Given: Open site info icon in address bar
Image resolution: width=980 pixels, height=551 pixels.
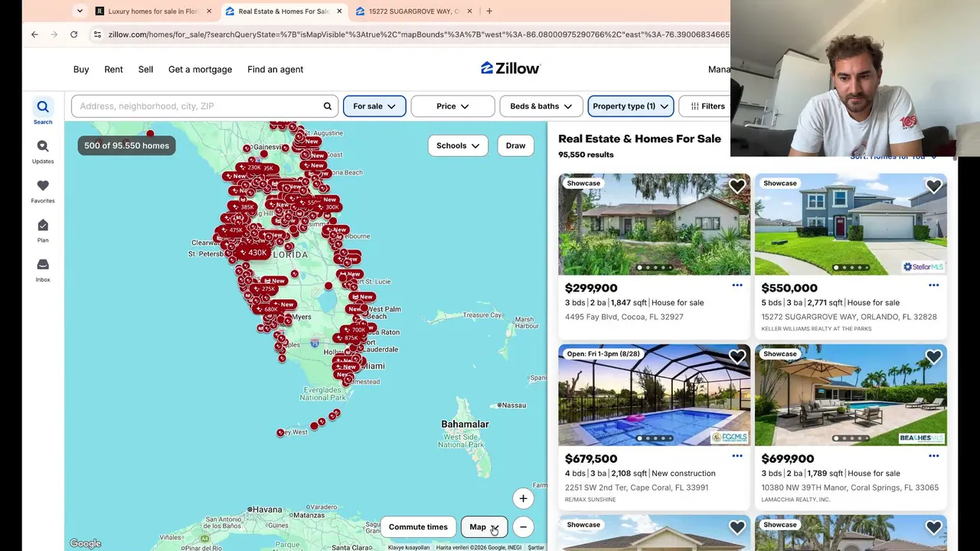Looking at the screenshot, I should 97,34.
